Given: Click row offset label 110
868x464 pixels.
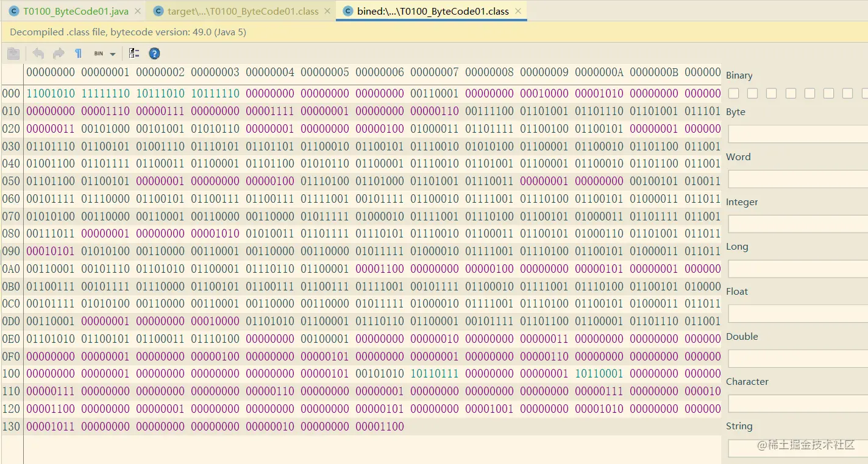Looking at the screenshot, I should [12, 391].
